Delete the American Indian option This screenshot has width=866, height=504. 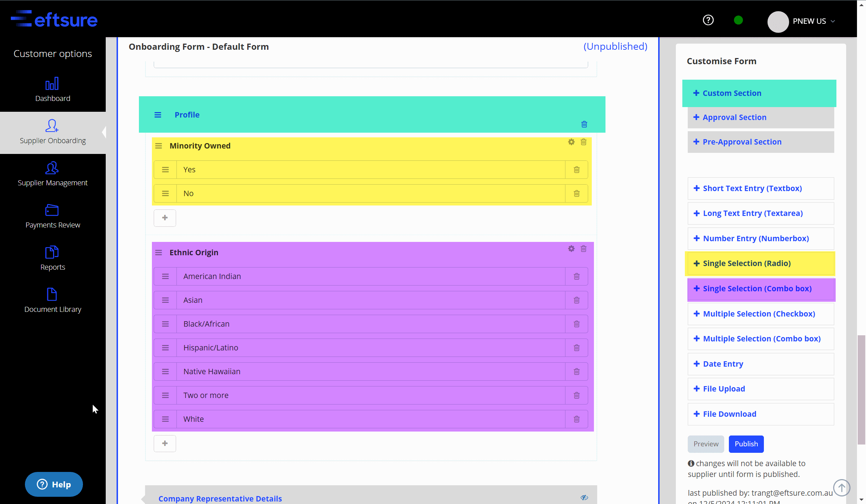pyautogui.click(x=577, y=276)
